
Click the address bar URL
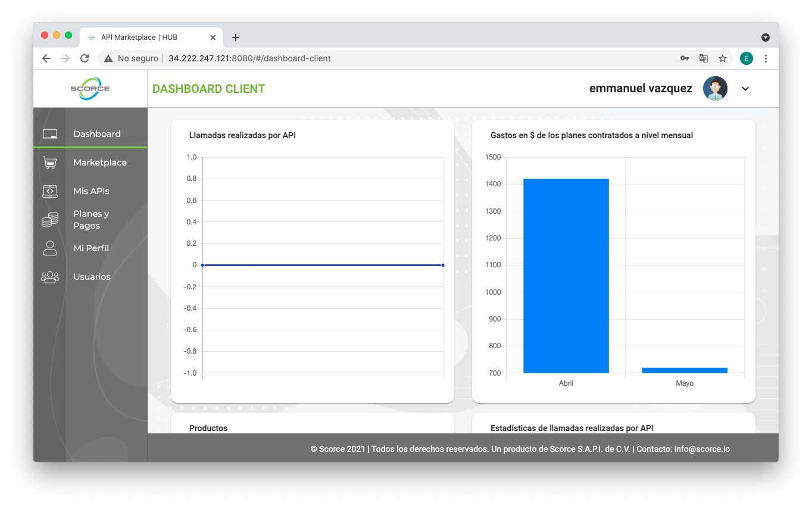(x=249, y=58)
